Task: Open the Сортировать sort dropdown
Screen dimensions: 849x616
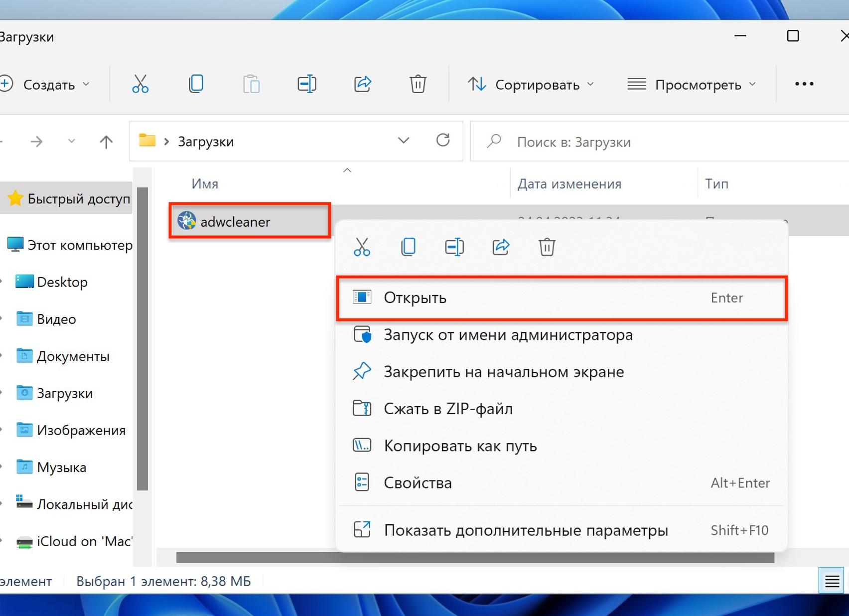Action: [531, 84]
